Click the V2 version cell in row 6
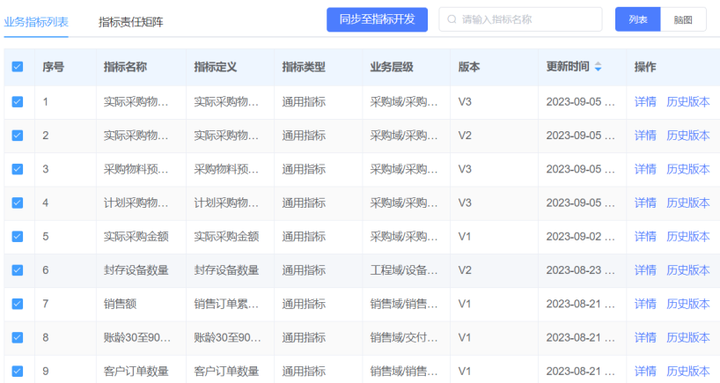 point(465,270)
